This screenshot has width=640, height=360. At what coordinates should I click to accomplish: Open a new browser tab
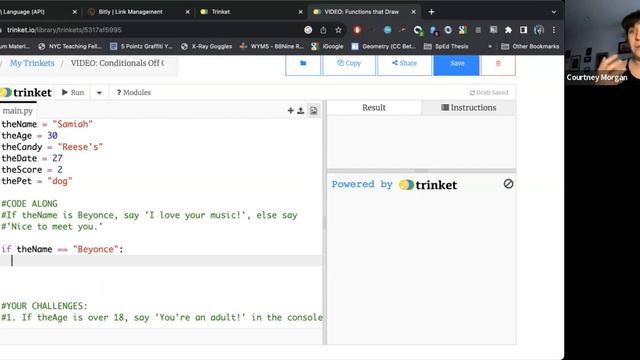click(x=431, y=12)
